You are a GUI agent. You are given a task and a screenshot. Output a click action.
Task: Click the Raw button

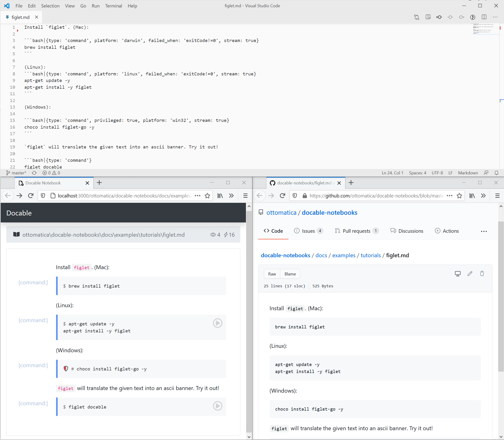coord(272,274)
